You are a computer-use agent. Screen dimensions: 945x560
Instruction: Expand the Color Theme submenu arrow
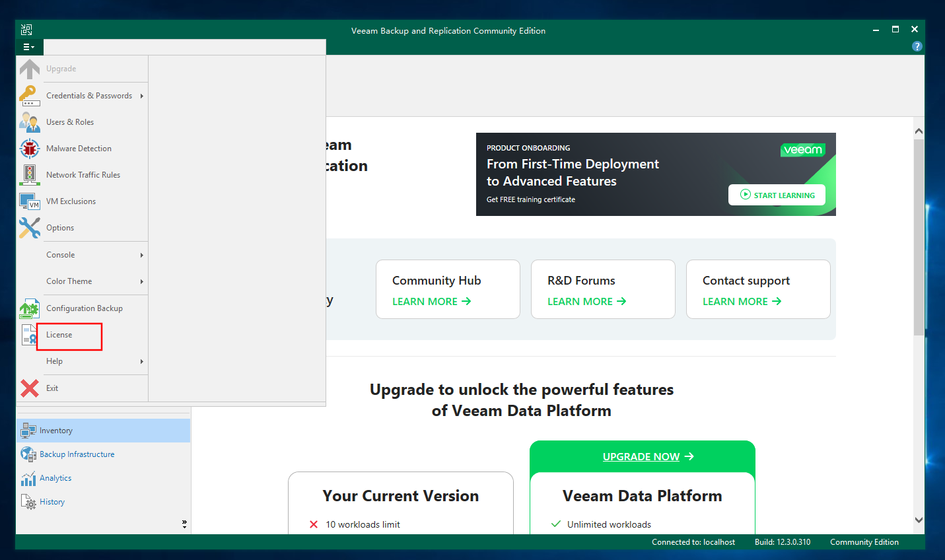141,281
